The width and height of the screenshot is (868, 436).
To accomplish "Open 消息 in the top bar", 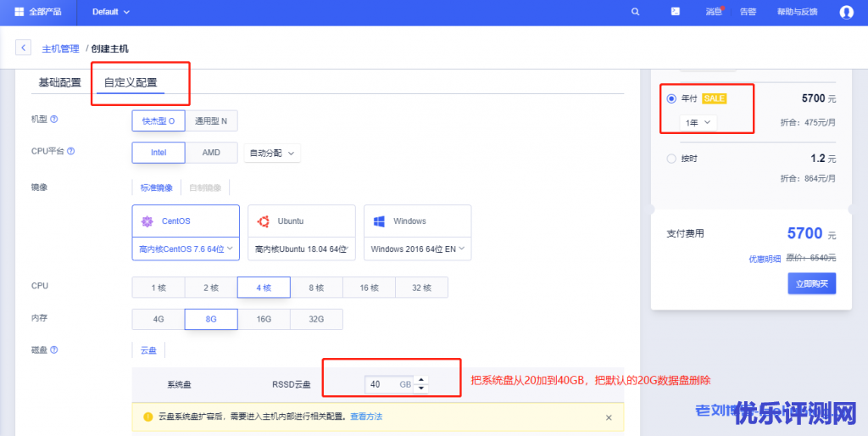I will click(714, 12).
